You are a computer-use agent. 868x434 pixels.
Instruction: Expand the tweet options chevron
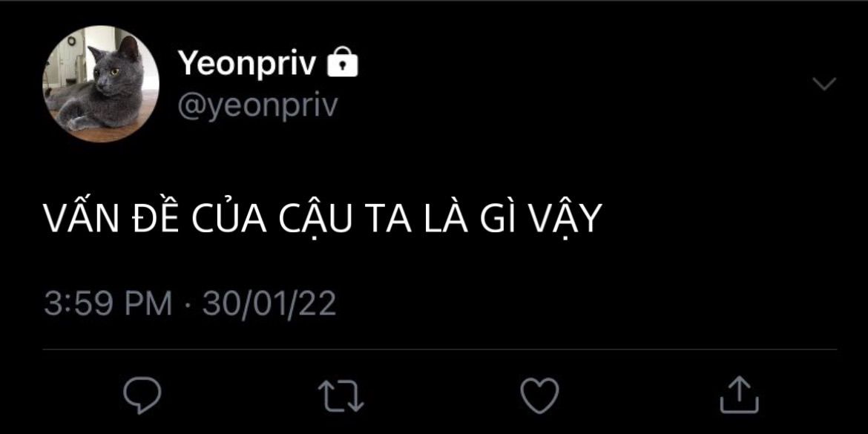(823, 84)
